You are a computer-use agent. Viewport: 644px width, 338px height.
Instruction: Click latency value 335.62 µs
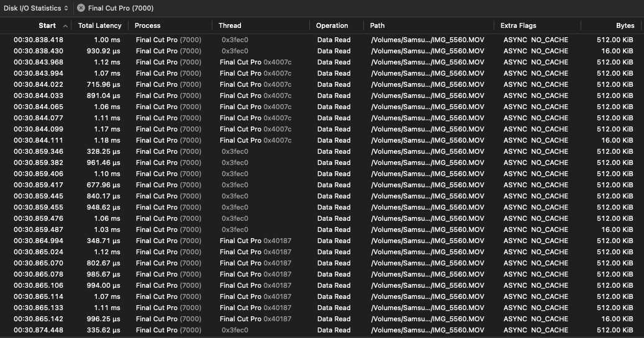[x=104, y=330]
